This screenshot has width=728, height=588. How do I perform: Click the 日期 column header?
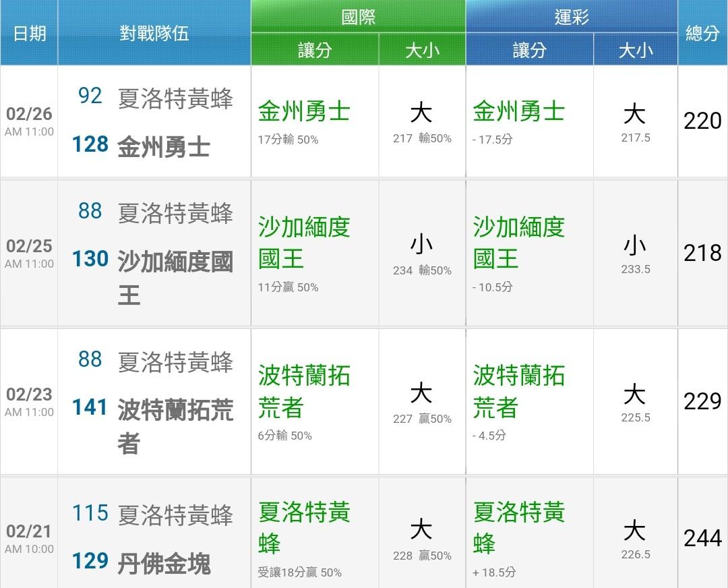(29, 33)
